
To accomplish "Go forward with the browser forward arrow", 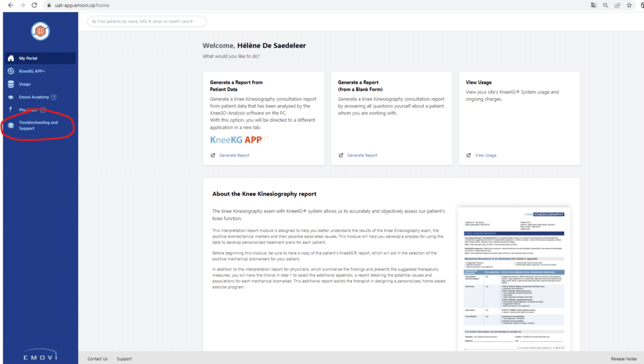I will [x=23, y=5].
